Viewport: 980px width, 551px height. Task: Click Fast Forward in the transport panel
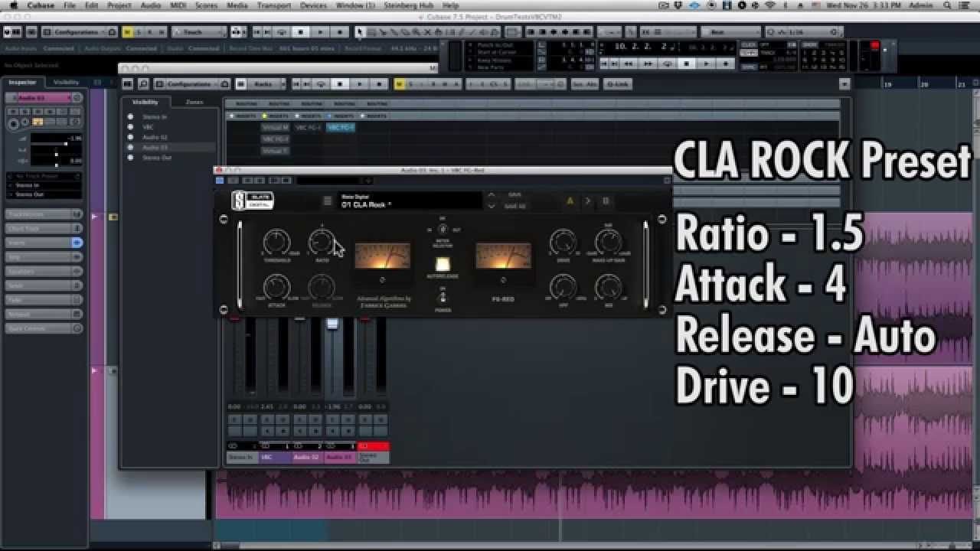[648, 64]
